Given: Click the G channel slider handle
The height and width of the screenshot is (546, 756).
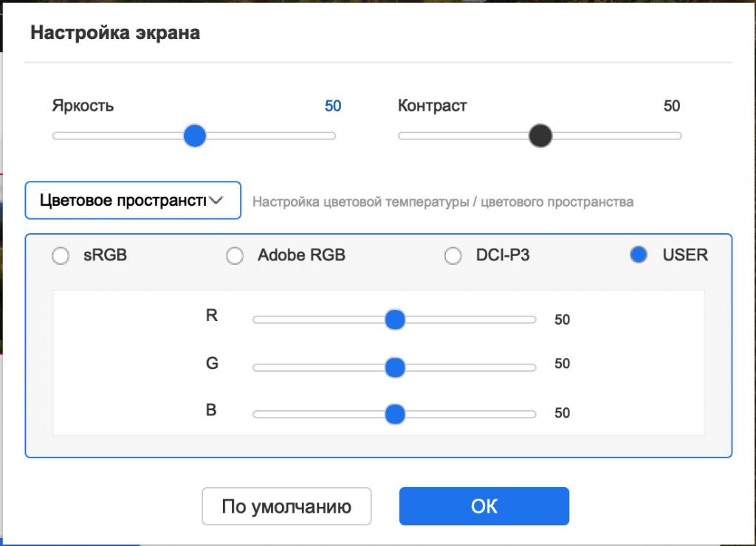Looking at the screenshot, I should tap(396, 367).
